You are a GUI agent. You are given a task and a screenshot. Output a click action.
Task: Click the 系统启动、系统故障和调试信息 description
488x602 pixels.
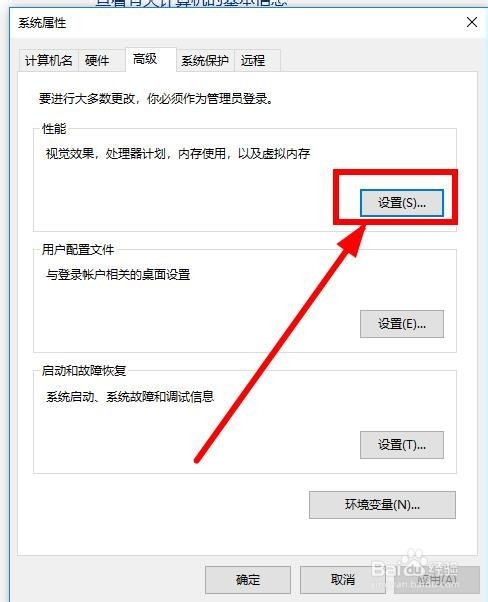point(130,396)
